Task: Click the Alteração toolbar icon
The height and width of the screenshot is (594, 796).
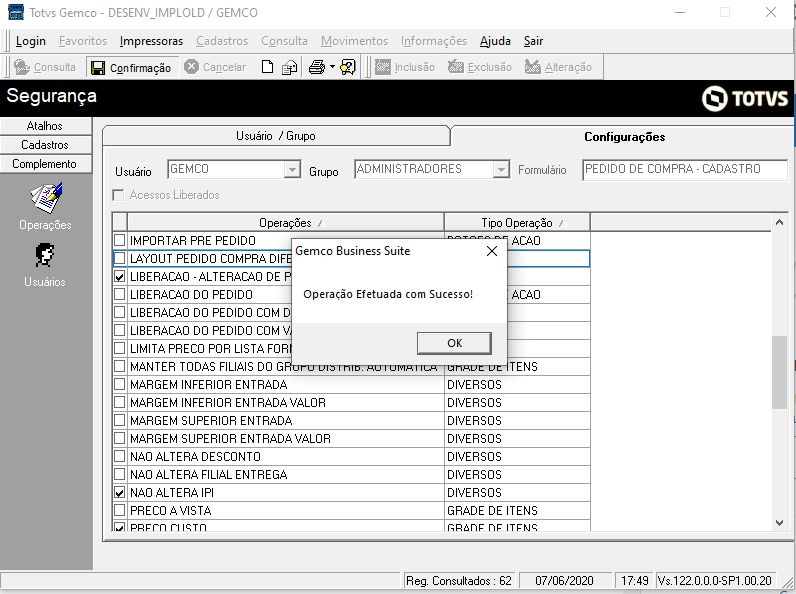Action: 533,67
